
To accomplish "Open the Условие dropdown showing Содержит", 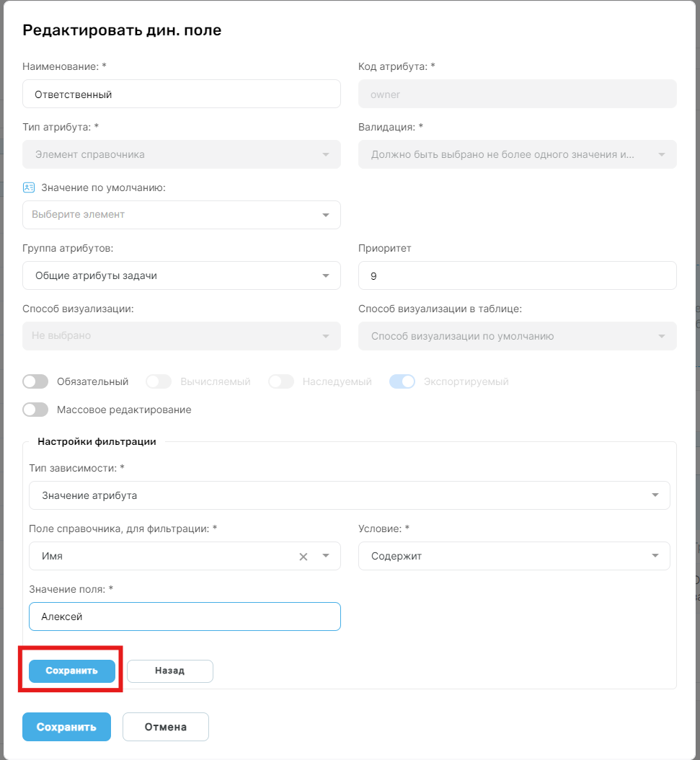I will tap(514, 556).
